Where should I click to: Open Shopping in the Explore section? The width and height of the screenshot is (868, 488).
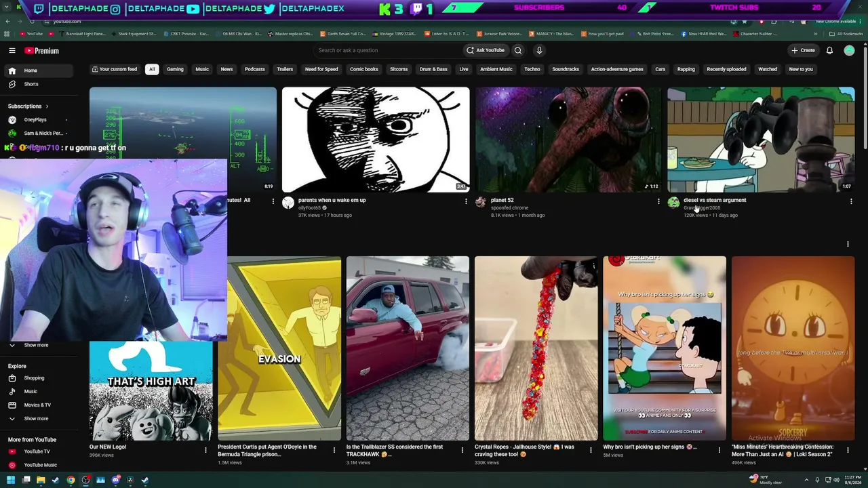(x=38, y=378)
